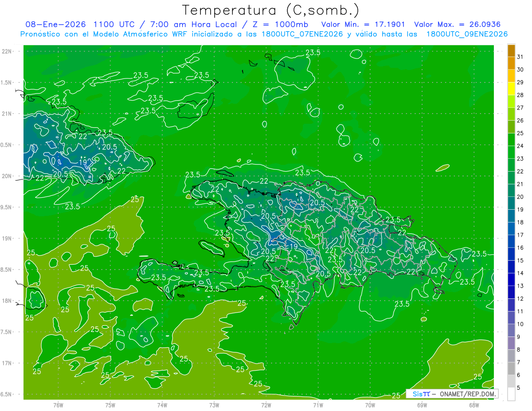
Task: Click legend value "21" on the color scale
Action: 520,184
